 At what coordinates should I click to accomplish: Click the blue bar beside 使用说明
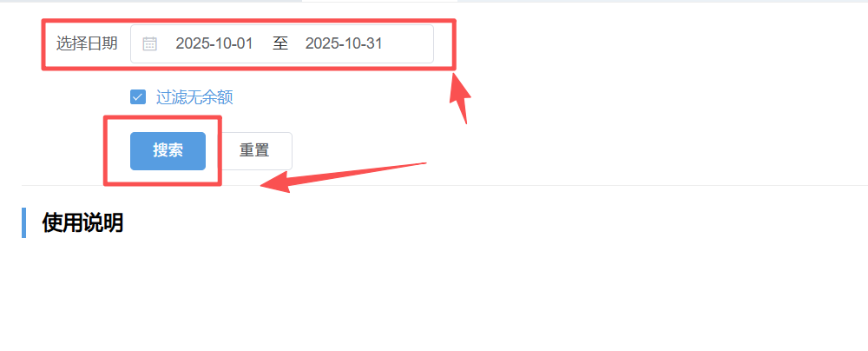[x=23, y=223]
